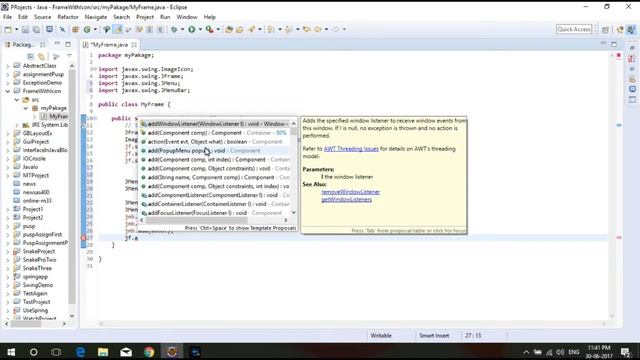This screenshot has height=360, width=640.
Task: Toggle Link with Editor in Package Explorer
Action: pyautogui.click(x=41, y=56)
